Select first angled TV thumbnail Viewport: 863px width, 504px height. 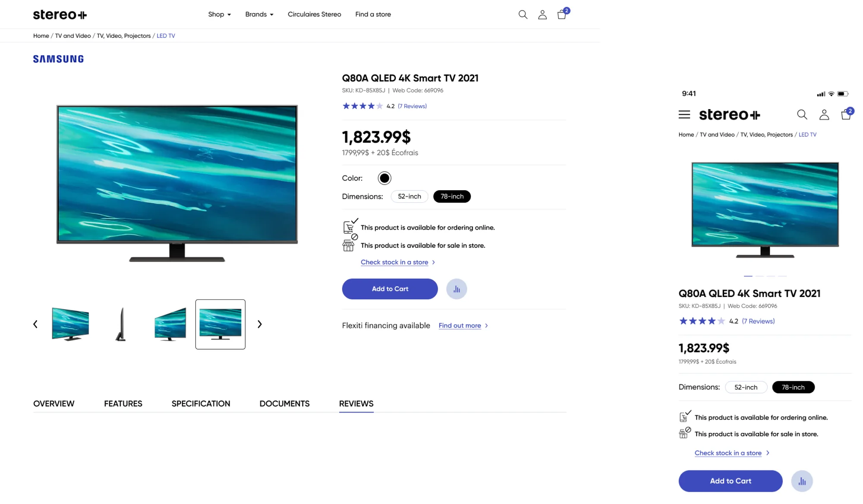point(70,324)
